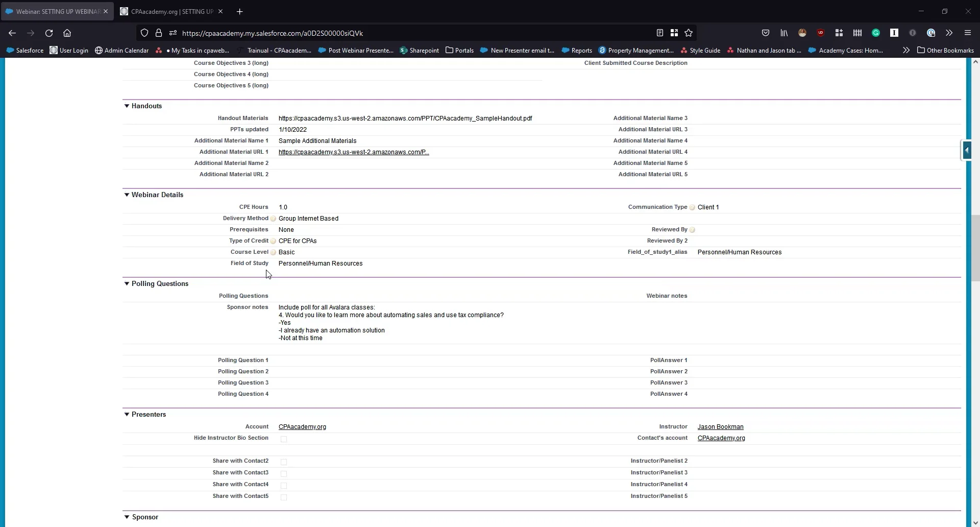Open the Salesforce bookmark

pos(24,50)
